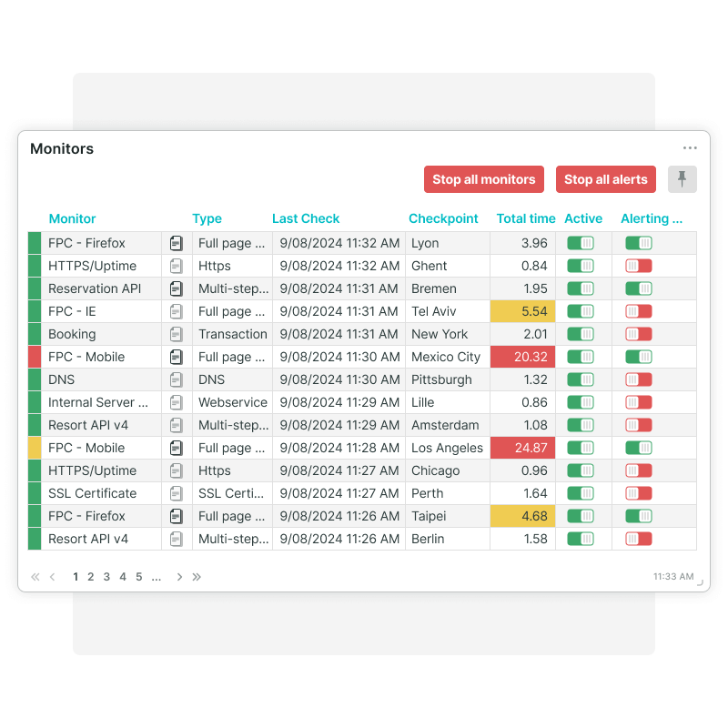Click document icon in FPC - IE row

(177, 311)
